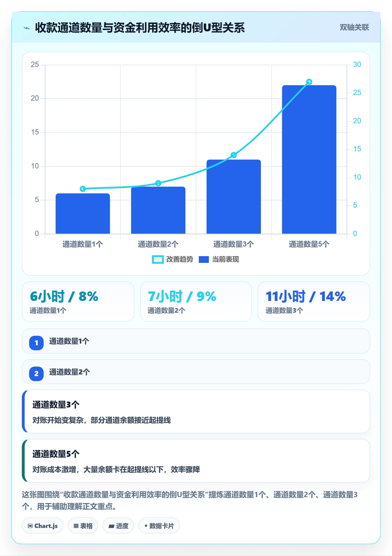Click the 改善趋势 legend label

[x=179, y=260]
